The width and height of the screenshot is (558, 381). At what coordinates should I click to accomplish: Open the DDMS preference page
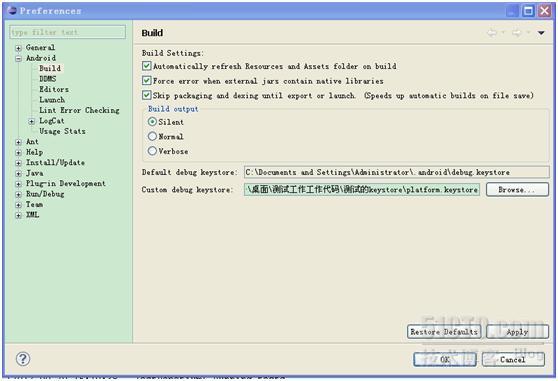[x=48, y=79]
